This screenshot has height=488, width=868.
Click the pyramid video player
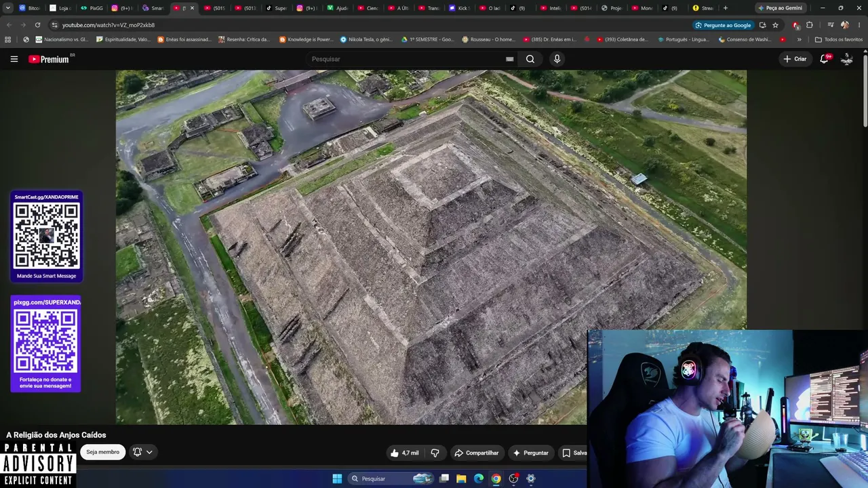[x=431, y=247]
